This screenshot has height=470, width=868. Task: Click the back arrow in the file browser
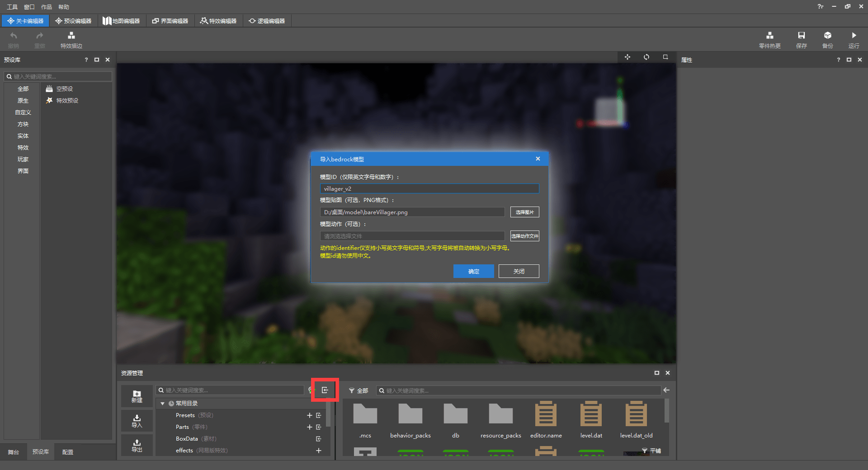(666, 390)
